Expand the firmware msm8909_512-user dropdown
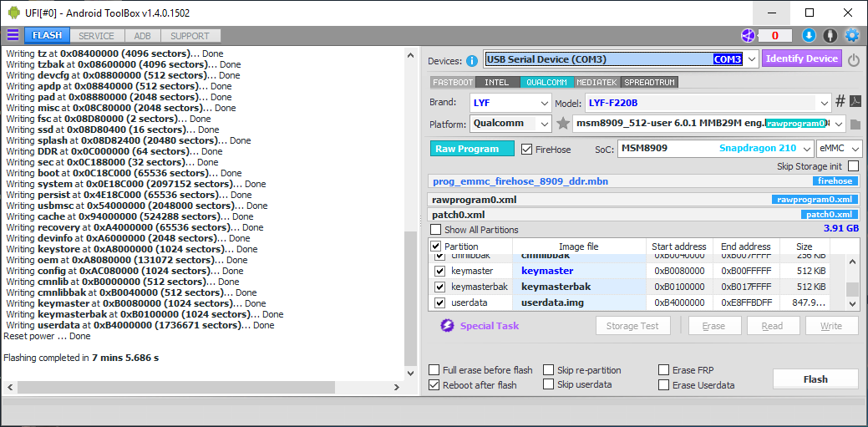 (839, 124)
